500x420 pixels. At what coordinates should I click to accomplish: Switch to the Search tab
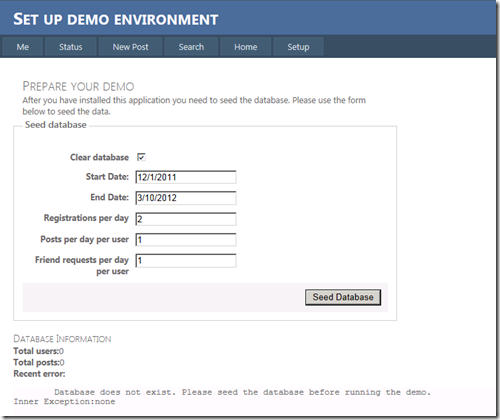pyautogui.click(x=191, y=47)
